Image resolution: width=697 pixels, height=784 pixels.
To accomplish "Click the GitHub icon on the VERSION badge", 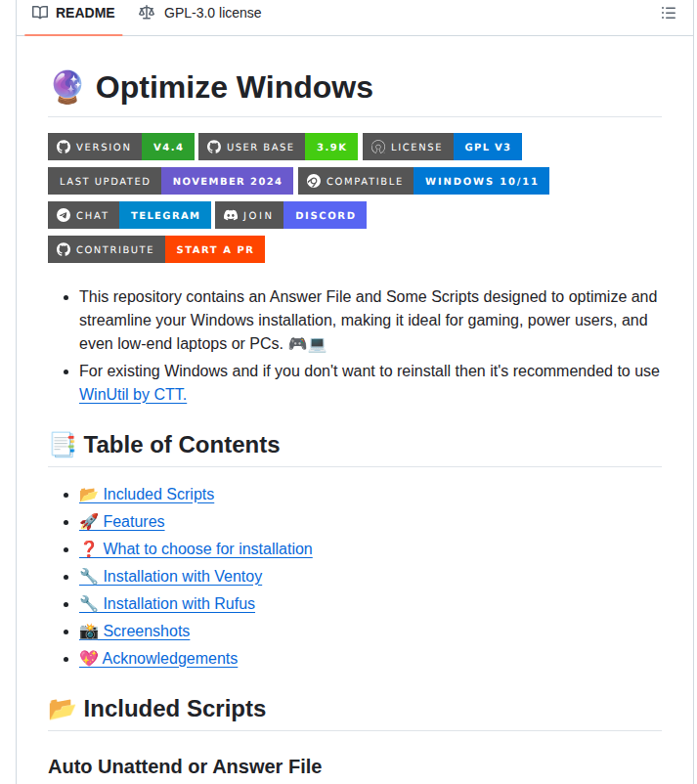I will point(63,147).
